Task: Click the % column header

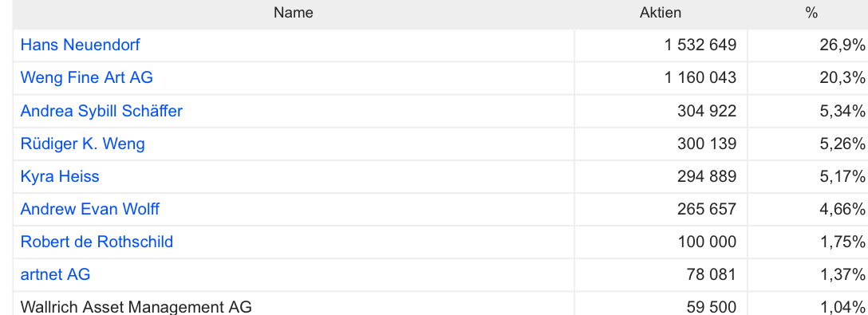Action: tap(811, 13)
